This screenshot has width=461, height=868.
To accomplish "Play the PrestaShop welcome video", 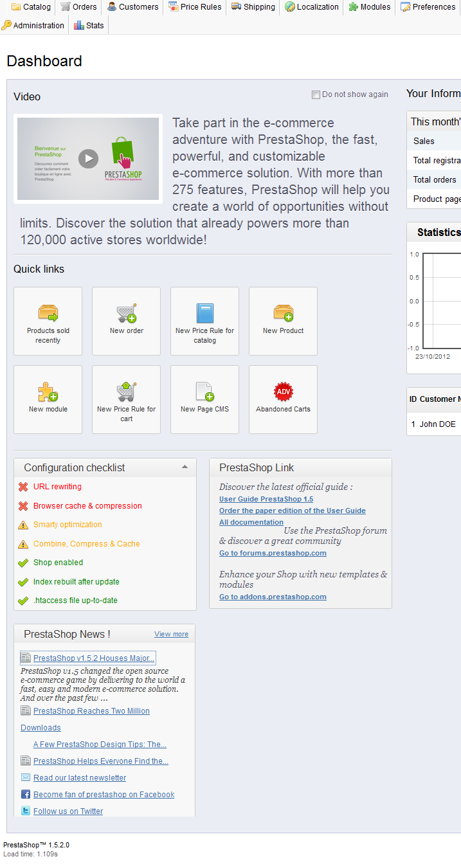I will pyautogui.click(x=88, y=158).
